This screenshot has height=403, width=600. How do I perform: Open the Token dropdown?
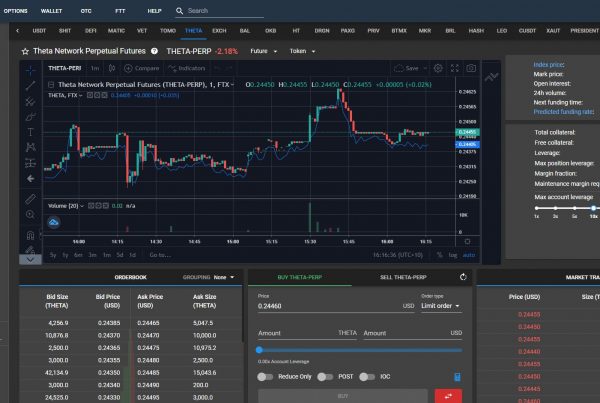pyautogui.click(x=302, y=51)
